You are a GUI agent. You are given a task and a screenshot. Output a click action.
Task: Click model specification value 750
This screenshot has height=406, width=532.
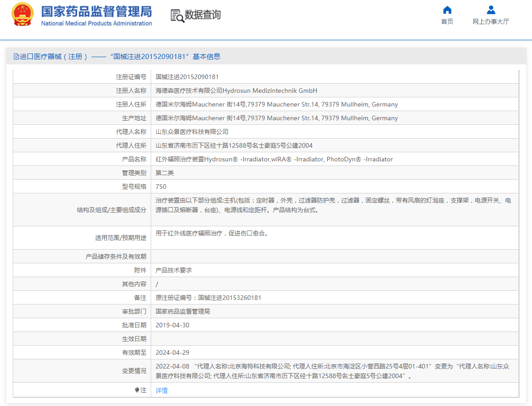point(161,187)
